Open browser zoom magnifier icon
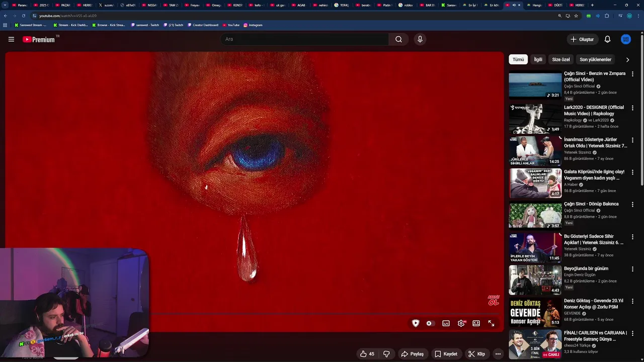The height and width of the screenshot is (362, 644). click(x=559, y=16)
